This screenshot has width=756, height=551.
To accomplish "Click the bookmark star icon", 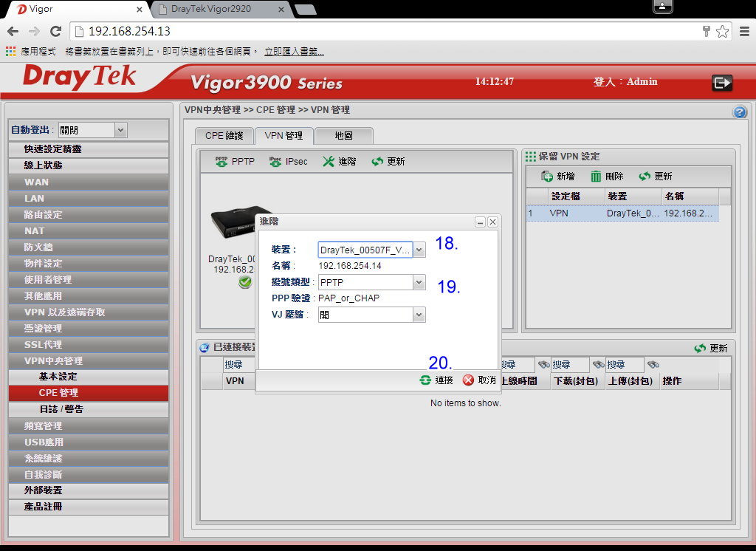I will [x=722, y=31].
